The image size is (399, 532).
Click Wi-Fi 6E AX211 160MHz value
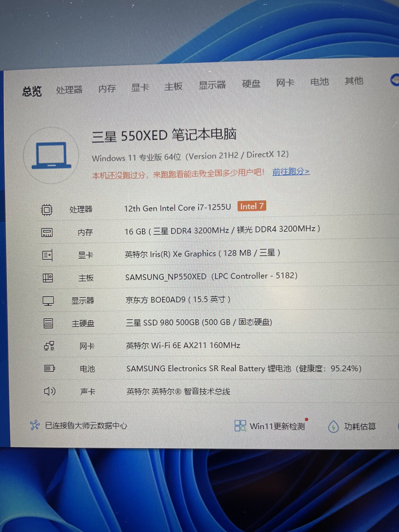click(x=183, y=345)
